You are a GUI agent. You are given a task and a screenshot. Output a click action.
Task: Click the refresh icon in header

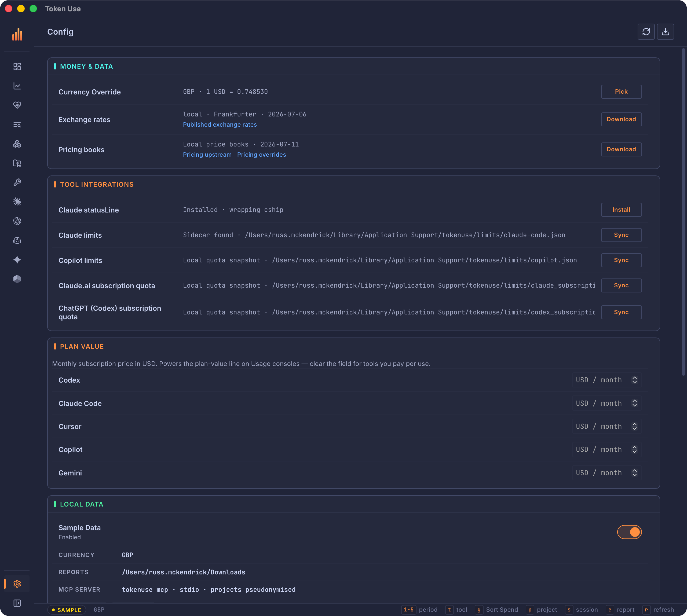(x=646, y=32)
